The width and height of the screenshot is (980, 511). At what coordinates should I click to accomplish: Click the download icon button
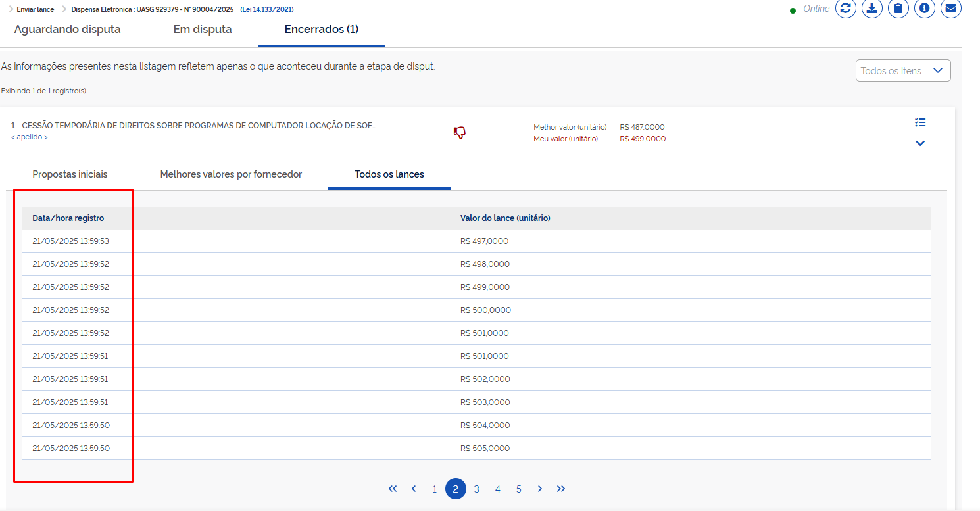(x=872, y=9)
